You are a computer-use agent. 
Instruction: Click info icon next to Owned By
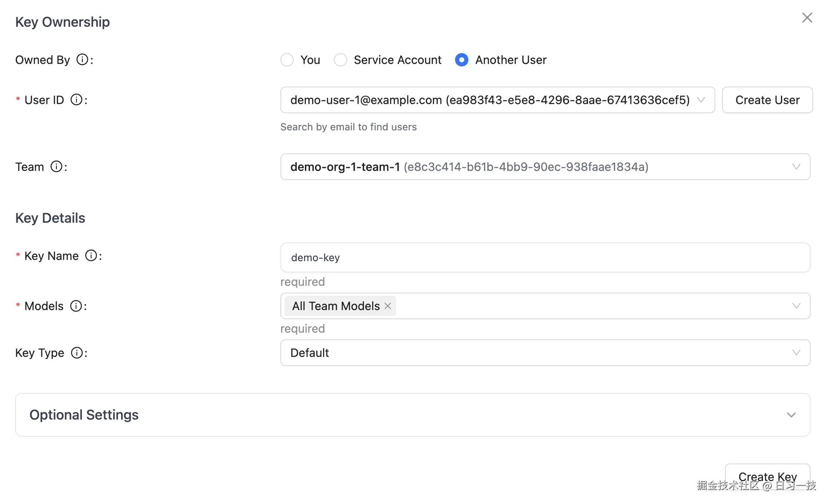coord(82,60)
